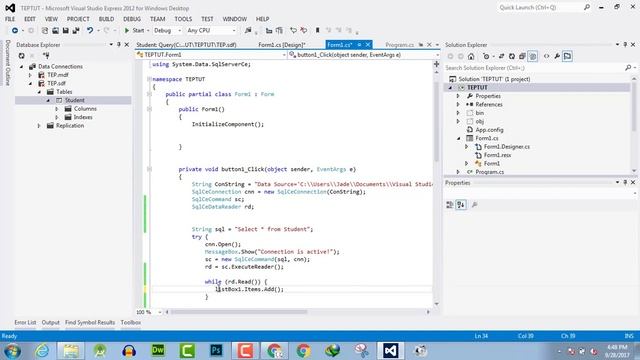The width and height of the screenshot is (640, 360).
Task: Click Categorized icon in Properties panel
Action: [450, 205]
